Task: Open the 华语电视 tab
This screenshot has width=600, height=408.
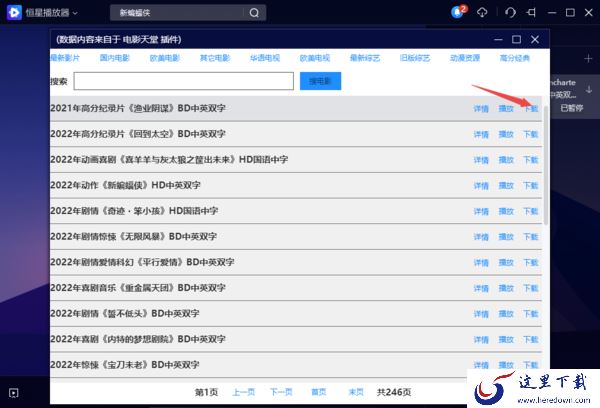Action: pos(265,58)
